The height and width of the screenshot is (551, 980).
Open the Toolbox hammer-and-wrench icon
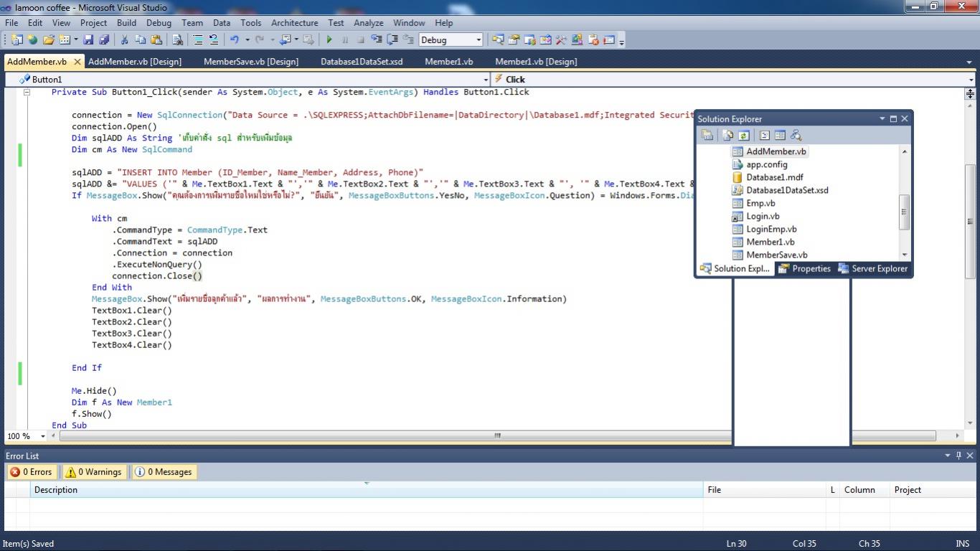click(561, 40)
